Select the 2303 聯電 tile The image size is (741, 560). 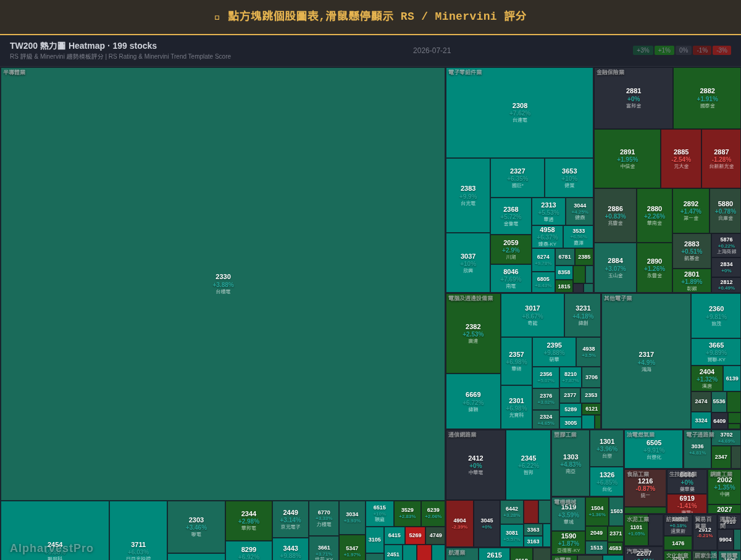click(x=196, y=527)
